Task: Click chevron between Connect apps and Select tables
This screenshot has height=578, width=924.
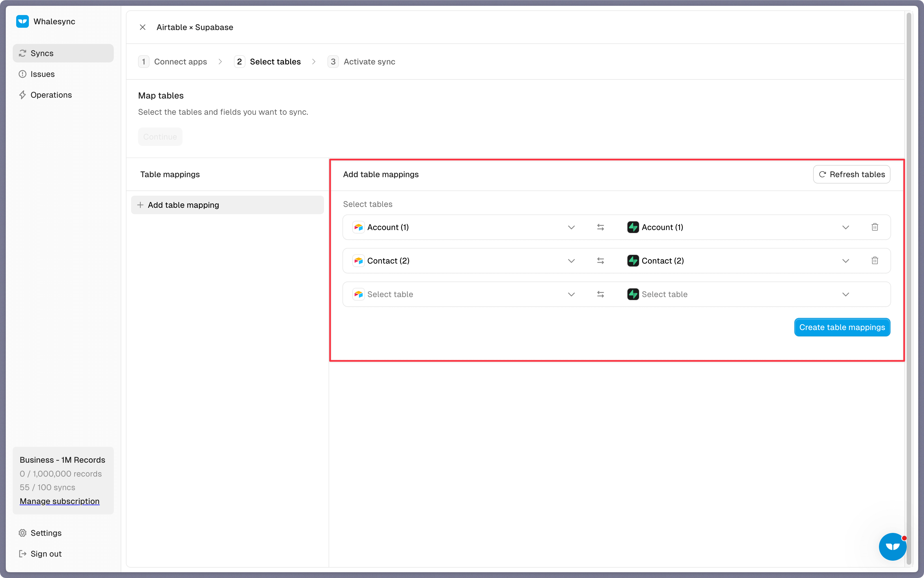Action: click(220, 62)
